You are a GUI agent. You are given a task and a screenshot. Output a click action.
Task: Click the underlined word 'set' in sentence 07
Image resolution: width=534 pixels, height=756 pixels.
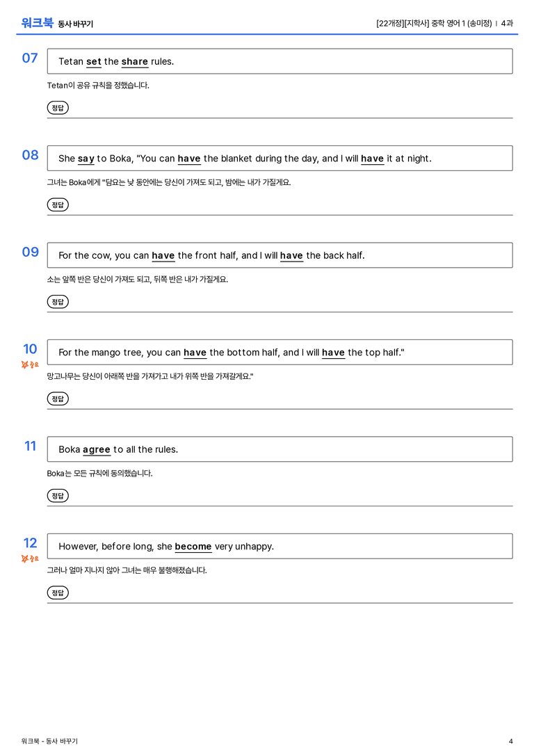point(93,62)
